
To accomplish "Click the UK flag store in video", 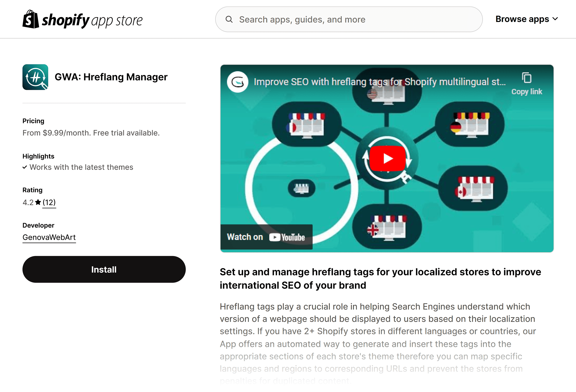I will (387, 227).
